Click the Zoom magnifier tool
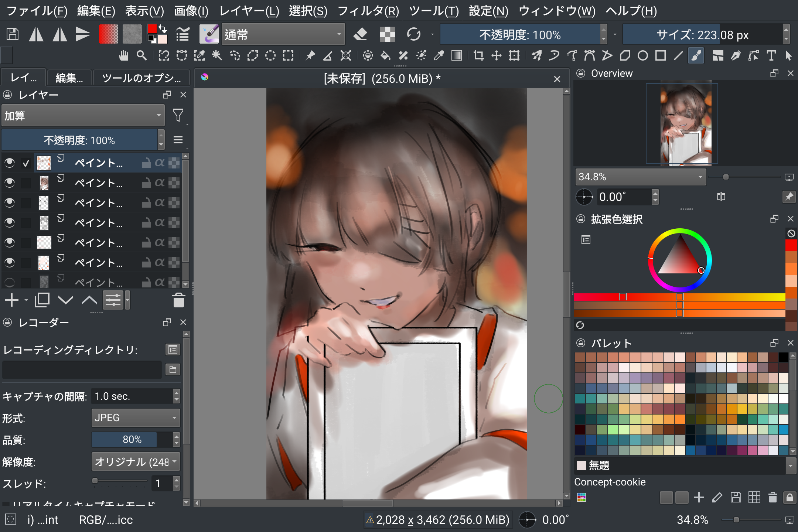The height and width of the screenshot is (532, 798). tap(141, 56)
